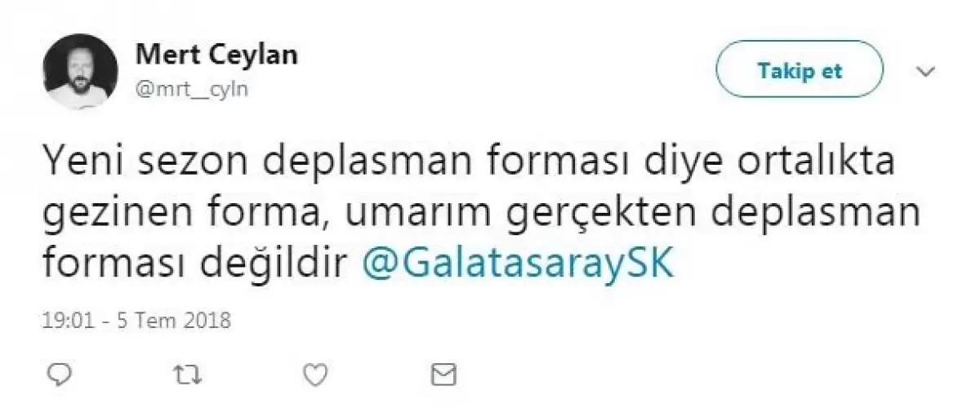Click the @mrt__cyln handle
Image resolution: width=980 pixels, height=408 pixels.
click(x=191, y=90)
